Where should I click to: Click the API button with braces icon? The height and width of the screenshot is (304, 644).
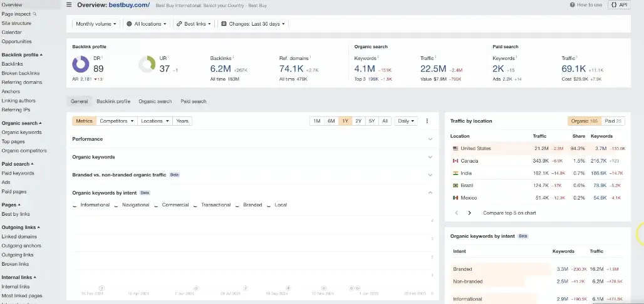coord(620,5)
